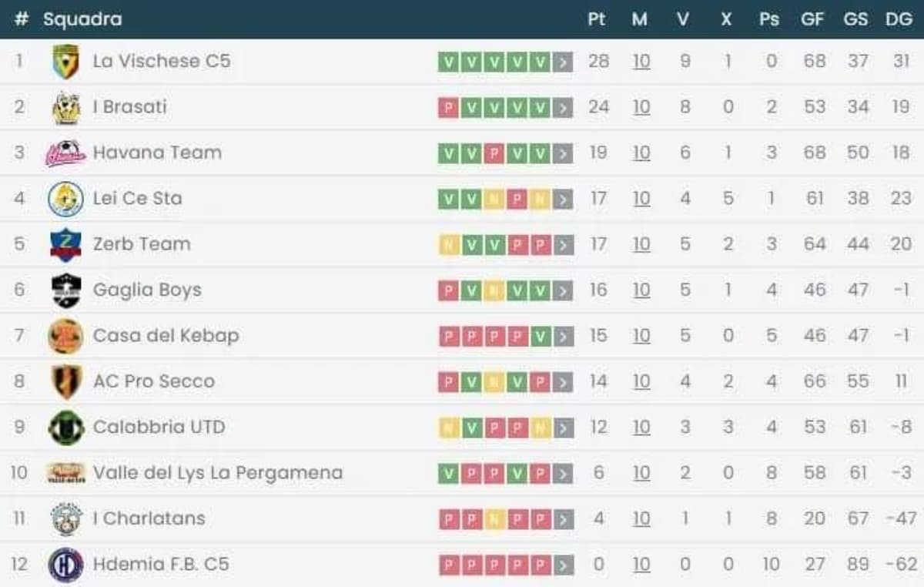Sort table by DG column header
The image size is (924, 587).
pos(899,19)
